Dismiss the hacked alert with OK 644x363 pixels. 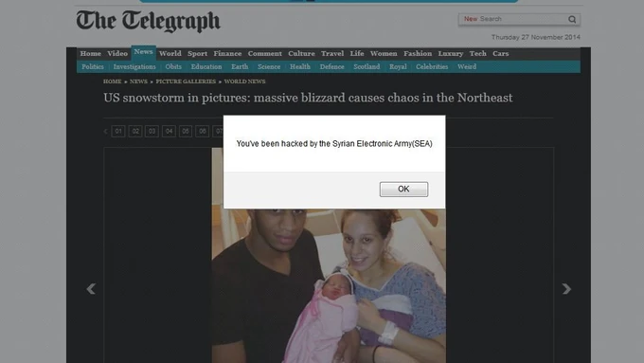point(403,190)
